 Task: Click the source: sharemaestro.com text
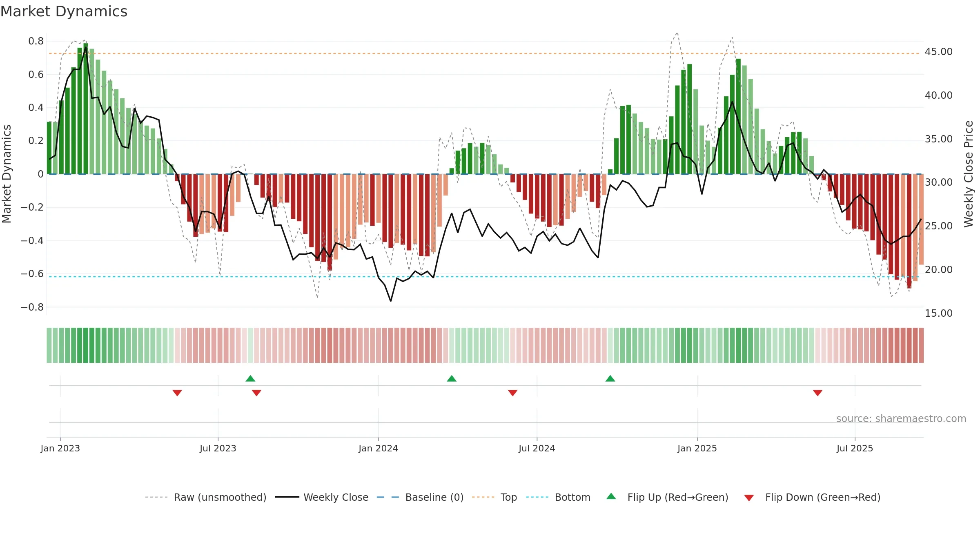901,418
